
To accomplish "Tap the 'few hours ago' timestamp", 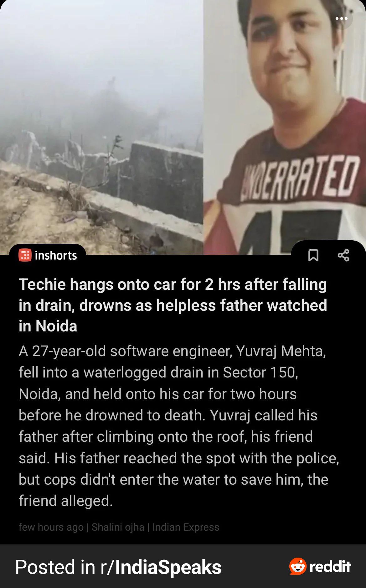I will (51, 527).
